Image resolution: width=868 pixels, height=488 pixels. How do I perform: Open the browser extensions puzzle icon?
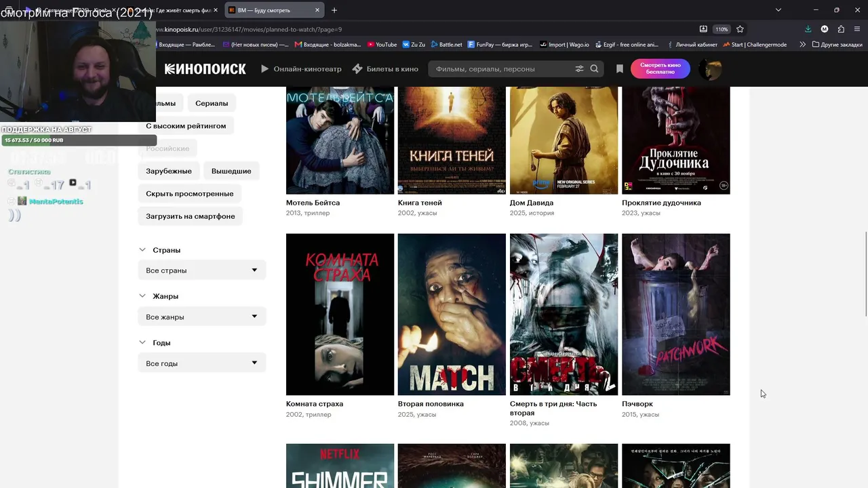point(841,29)
